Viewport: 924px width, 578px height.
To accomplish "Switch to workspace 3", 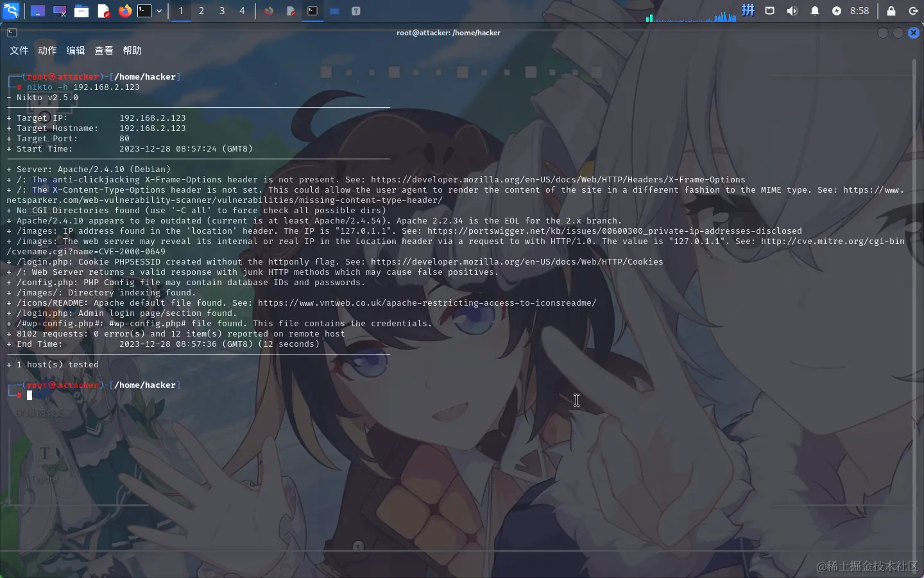I will tap(222, 11).
